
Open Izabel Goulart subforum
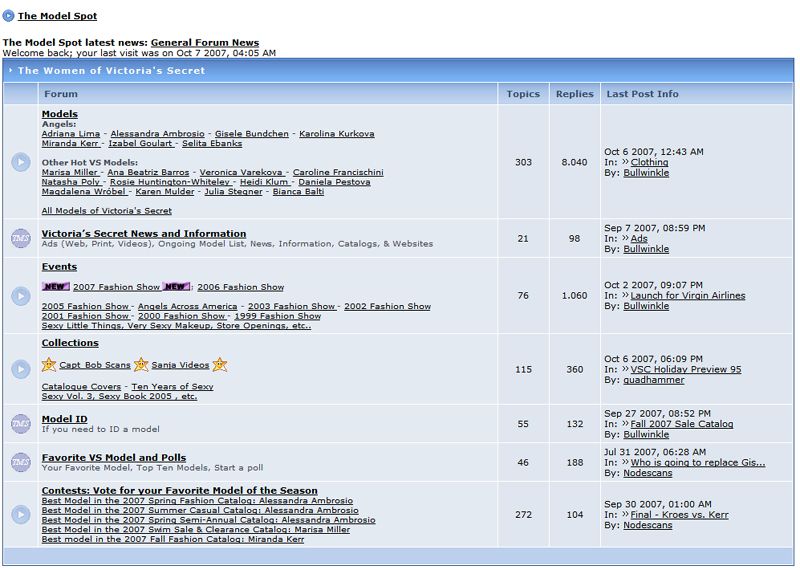pos(140,143)
